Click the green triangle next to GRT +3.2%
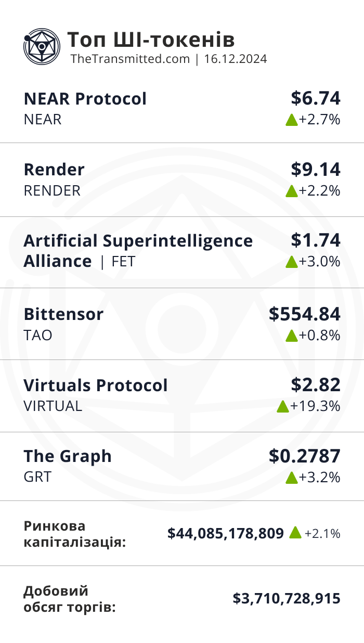Image resolution: width=364 pixels, height=643 pixels. coord(291,478)
